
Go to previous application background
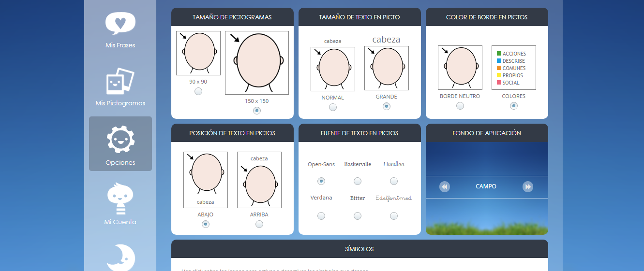pos(445,186)
